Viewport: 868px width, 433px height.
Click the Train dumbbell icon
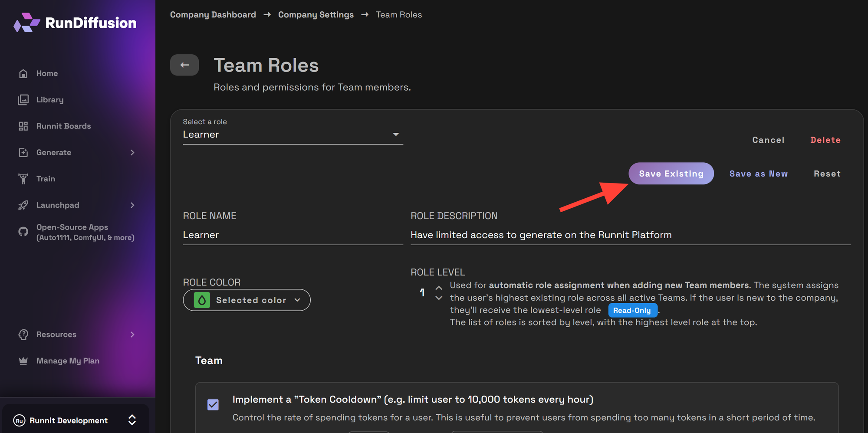point(23,179)
